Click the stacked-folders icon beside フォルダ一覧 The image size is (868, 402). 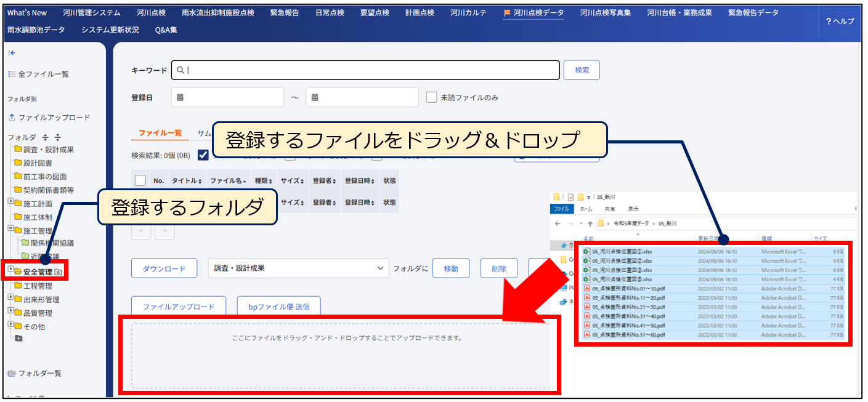(11, 373)
